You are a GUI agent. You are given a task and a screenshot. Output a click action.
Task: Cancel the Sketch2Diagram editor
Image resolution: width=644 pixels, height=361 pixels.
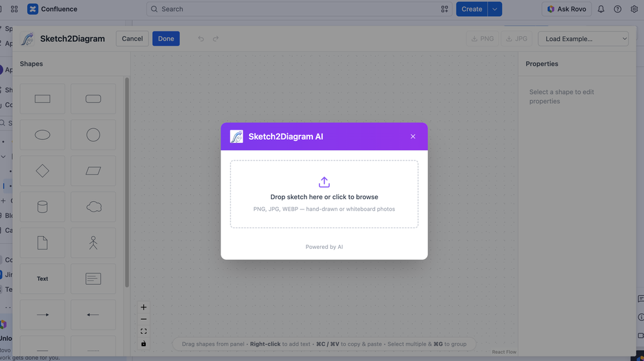132,39
